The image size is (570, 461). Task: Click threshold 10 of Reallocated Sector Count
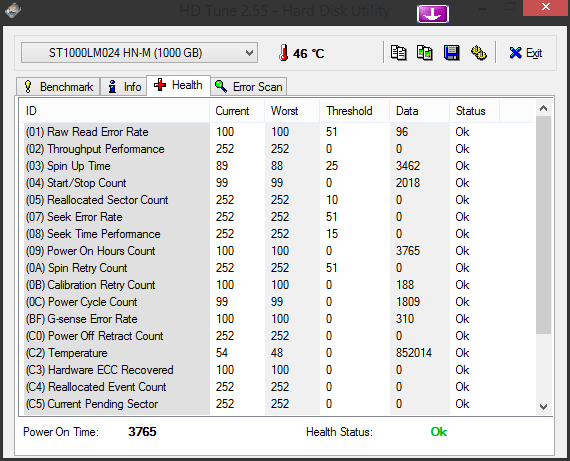pyautogui.click(x=332, y=200)
